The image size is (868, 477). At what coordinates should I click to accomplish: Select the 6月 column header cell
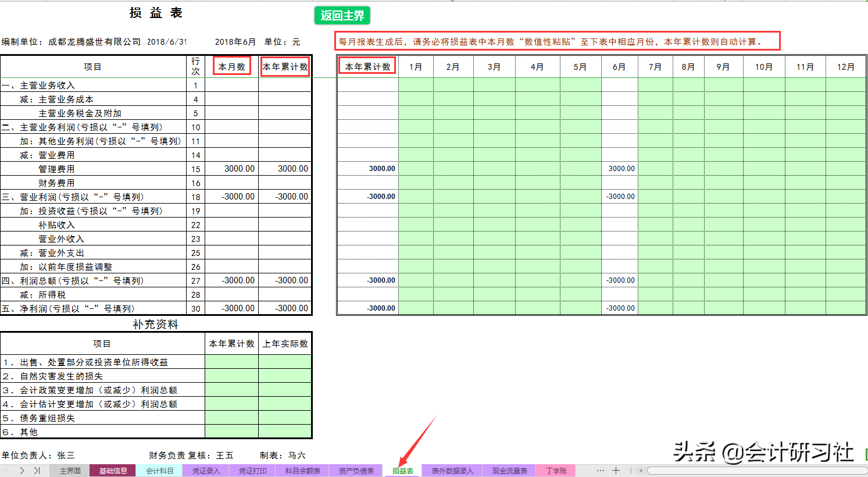coord(620,66)
